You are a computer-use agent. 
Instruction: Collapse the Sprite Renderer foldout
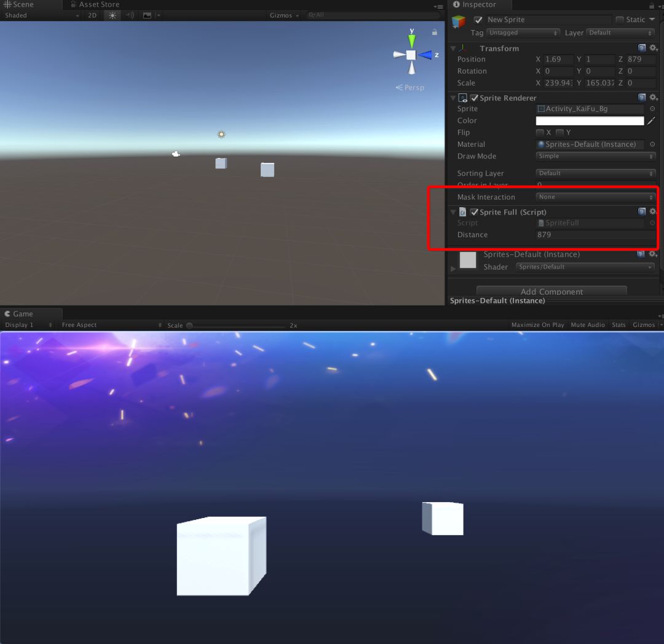tap(453, 98)
